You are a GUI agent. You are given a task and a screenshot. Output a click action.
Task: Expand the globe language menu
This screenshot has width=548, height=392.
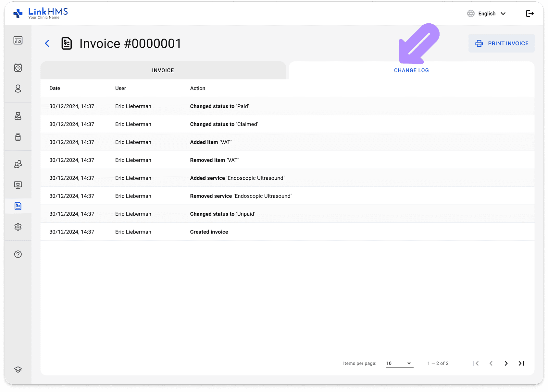click(470, 13)
